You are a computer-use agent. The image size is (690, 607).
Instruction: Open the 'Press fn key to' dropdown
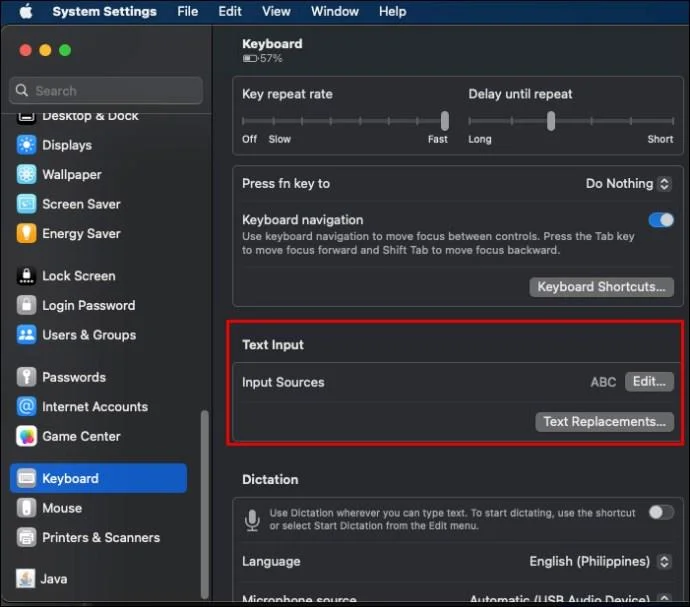tap(628, 184)
